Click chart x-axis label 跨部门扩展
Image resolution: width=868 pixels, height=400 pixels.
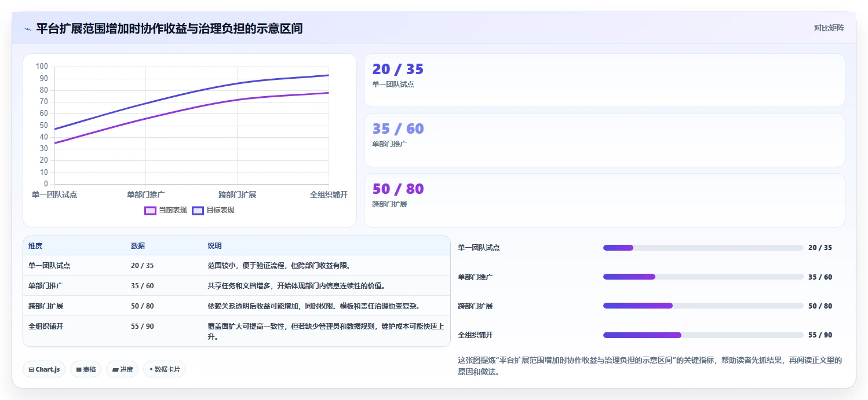point(238,195)
